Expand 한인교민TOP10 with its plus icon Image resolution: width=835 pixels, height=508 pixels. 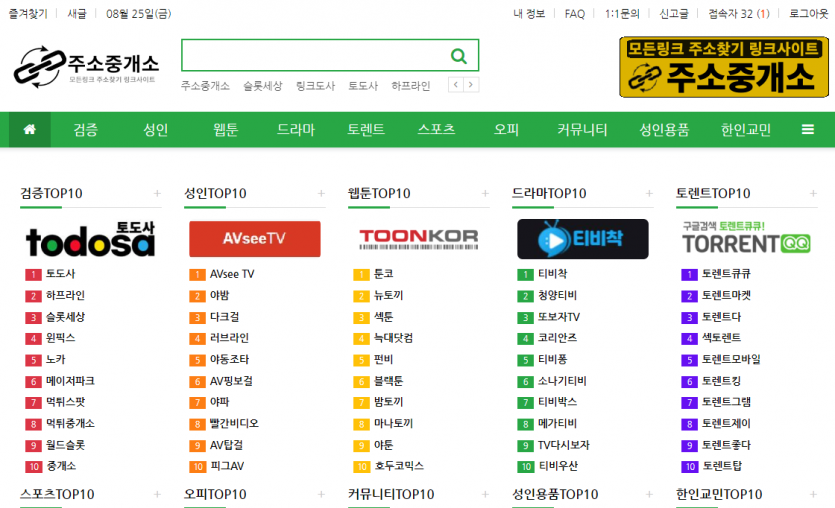[x=813, y=495]
